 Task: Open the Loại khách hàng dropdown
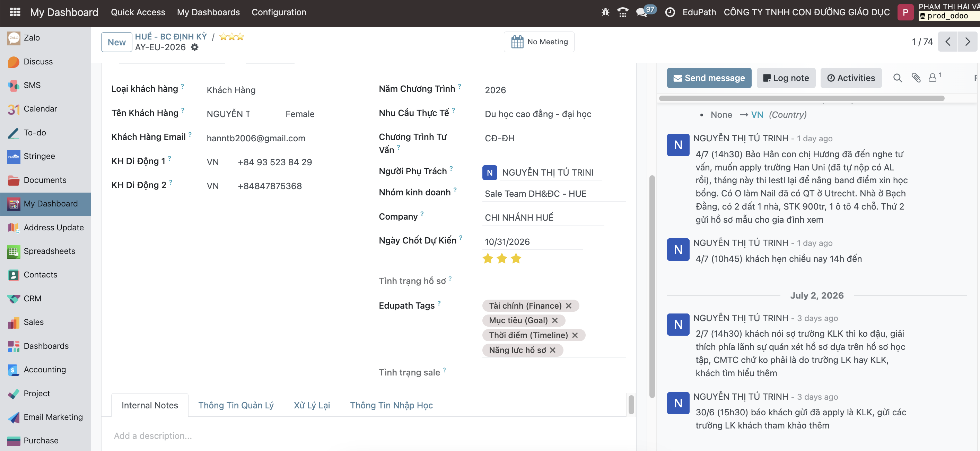coord(281,90)
